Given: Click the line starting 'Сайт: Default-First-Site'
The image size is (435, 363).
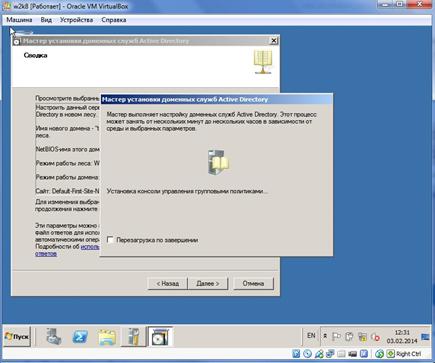Looking at the screenshot, I should 67,191.
